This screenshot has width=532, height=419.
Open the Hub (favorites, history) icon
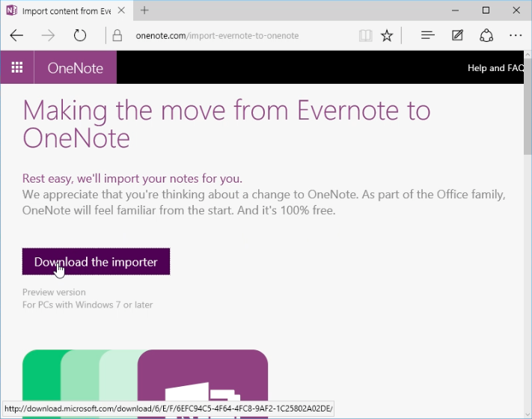point(427,35)
